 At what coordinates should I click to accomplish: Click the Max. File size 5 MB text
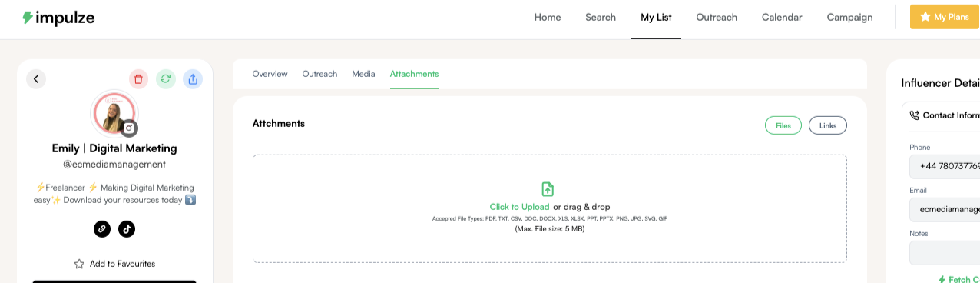coord(550,228)
